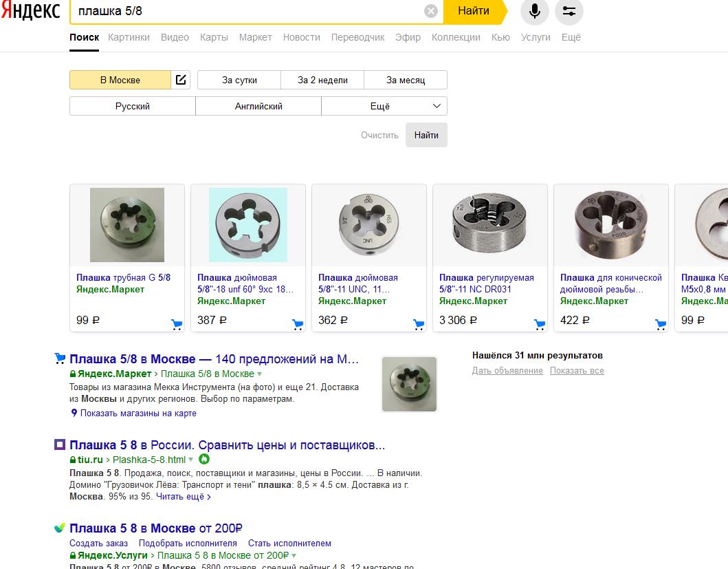Viewport: 728px width, 569px height.
Task: Click Создать заказ link
Action: [98, 543]
